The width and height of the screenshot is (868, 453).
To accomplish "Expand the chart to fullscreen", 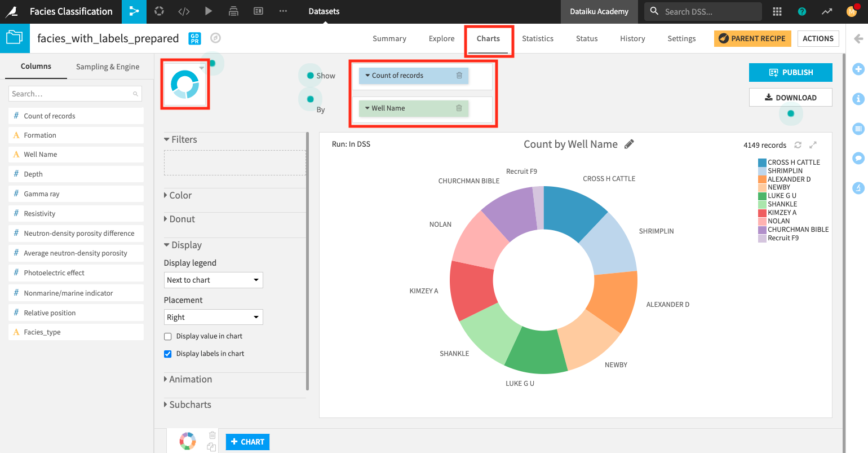I will coord(813,145).
